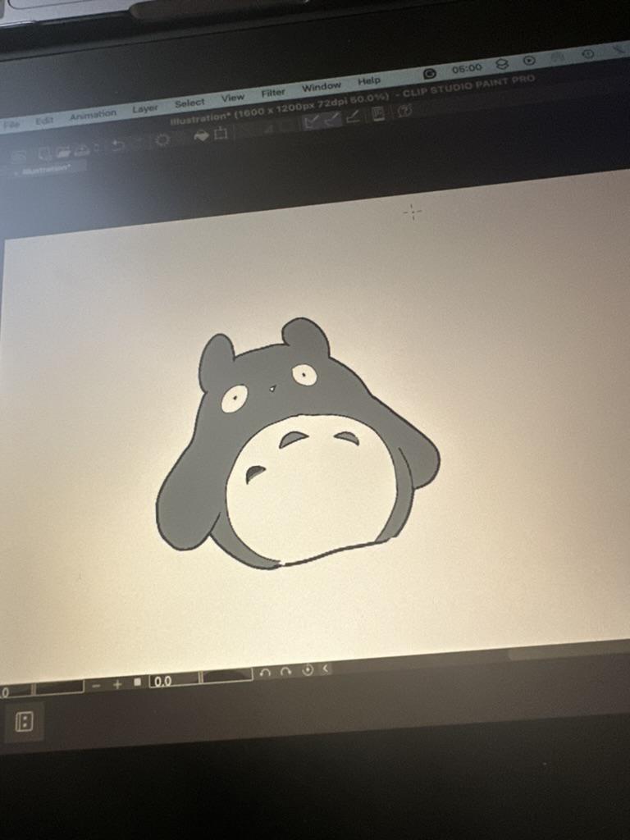
Task: Open the Help menu
Action: point(368,81)
